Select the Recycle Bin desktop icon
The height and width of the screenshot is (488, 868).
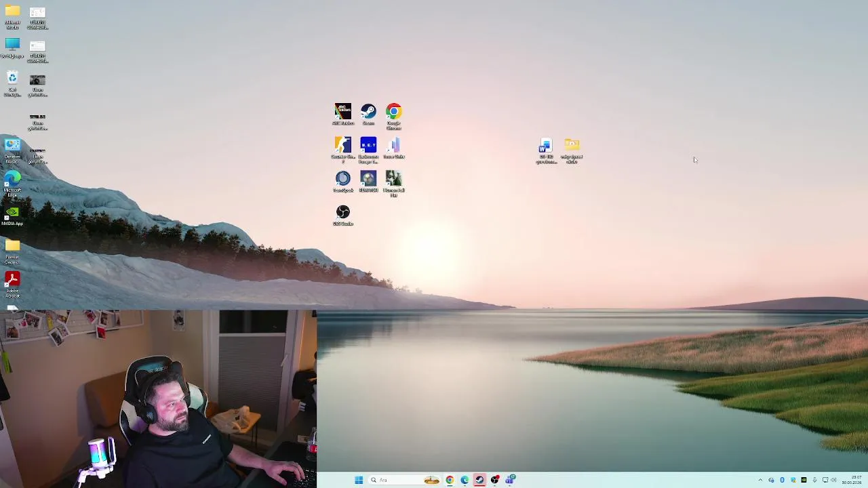coord(12,84)
